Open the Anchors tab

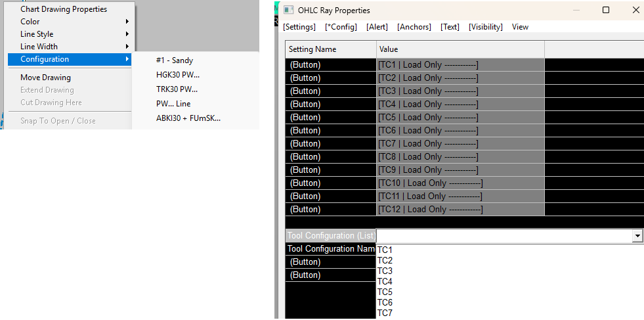tap(414, 27)
